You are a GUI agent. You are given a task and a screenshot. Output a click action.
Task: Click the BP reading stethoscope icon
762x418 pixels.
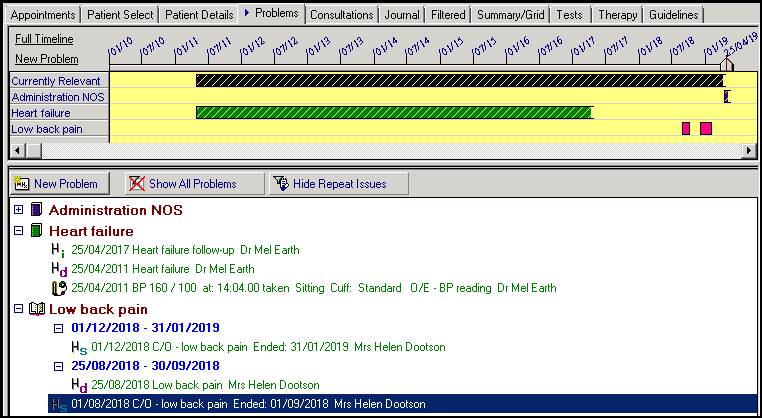tap(58, 289)
